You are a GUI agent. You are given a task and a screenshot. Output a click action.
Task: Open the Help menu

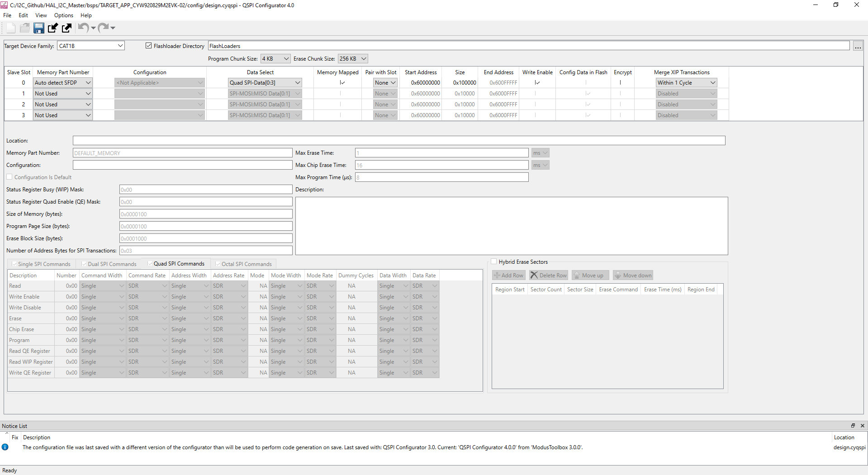pyautogui.click(x=86, y=15)
